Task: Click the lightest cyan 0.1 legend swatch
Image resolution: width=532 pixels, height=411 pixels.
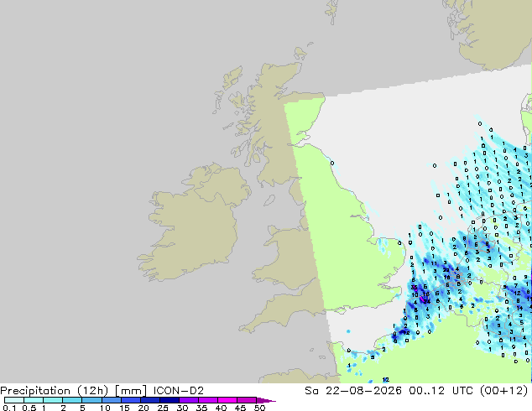Action: coord(14,400)
